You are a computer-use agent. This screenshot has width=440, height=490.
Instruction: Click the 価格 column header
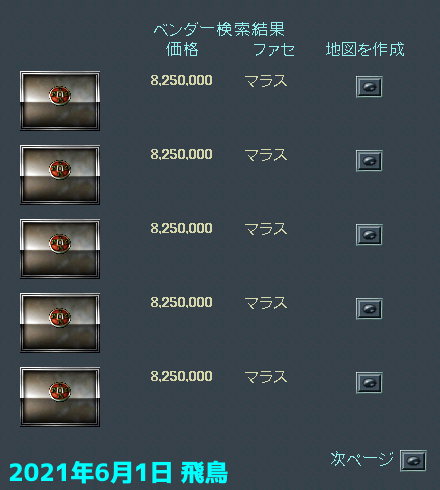click(x=182, y=49)
